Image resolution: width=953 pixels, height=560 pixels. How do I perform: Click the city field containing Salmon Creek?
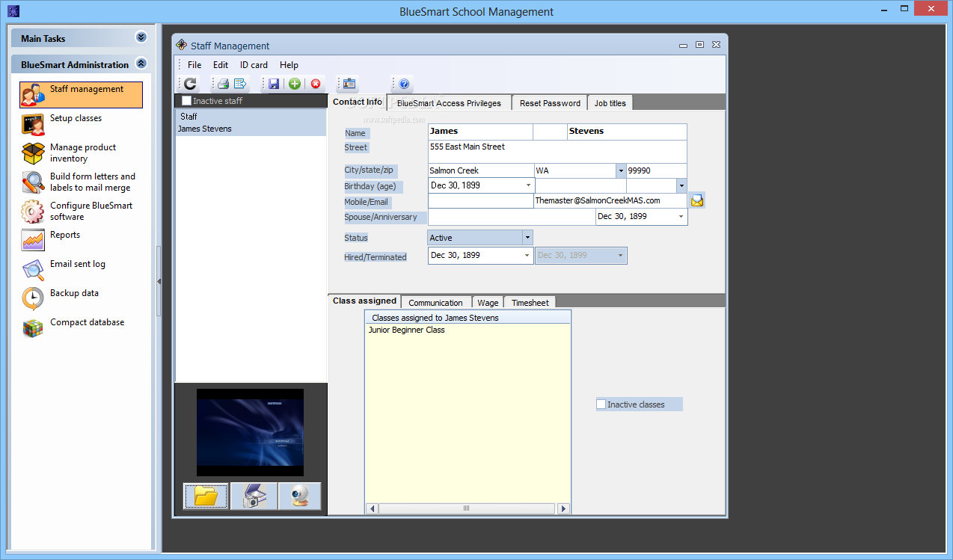(x=480, y=170)
